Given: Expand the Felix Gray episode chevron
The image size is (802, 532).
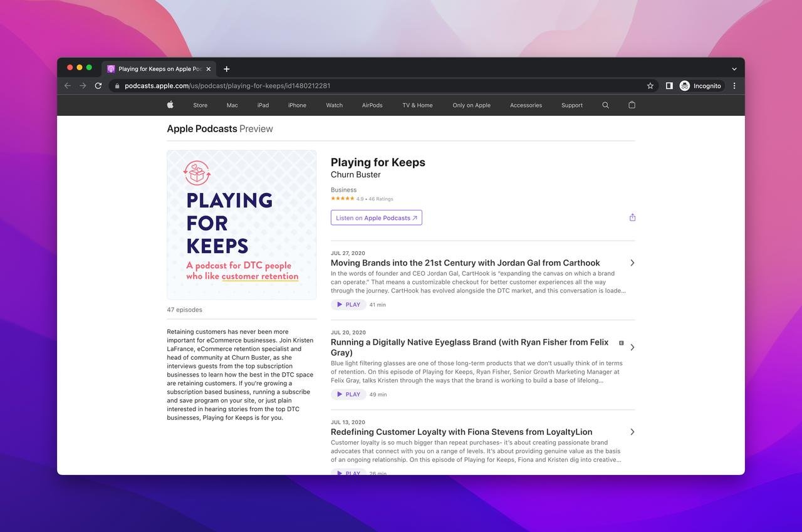Looking at the screenshot, I should coord(632,347).
